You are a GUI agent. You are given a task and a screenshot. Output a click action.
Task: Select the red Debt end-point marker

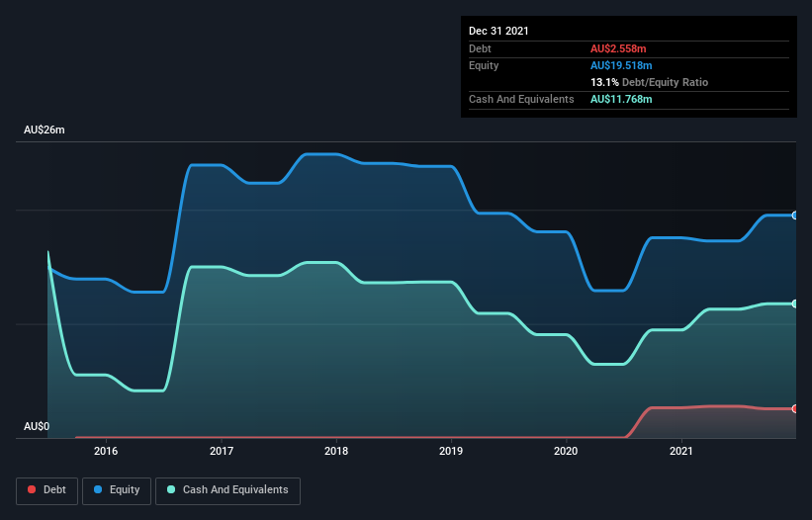(x=795, y=408)
